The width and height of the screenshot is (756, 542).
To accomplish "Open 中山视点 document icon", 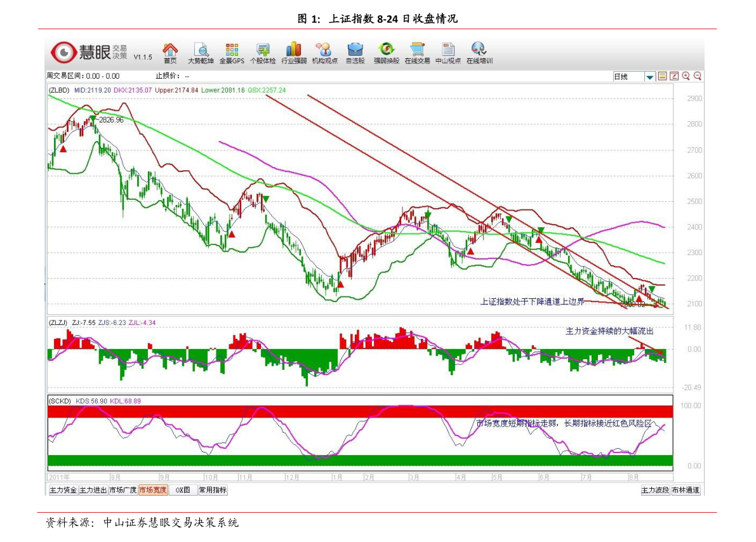I will click(448, 53).
